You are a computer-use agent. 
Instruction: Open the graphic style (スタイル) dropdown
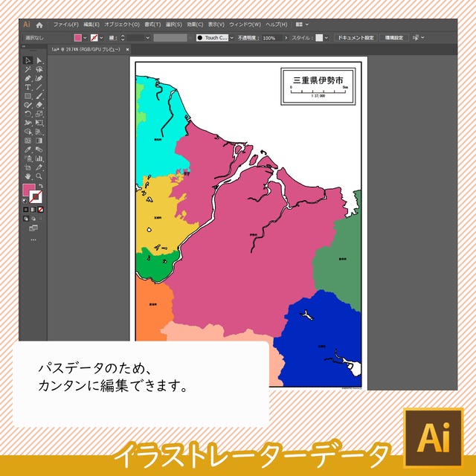327,38
